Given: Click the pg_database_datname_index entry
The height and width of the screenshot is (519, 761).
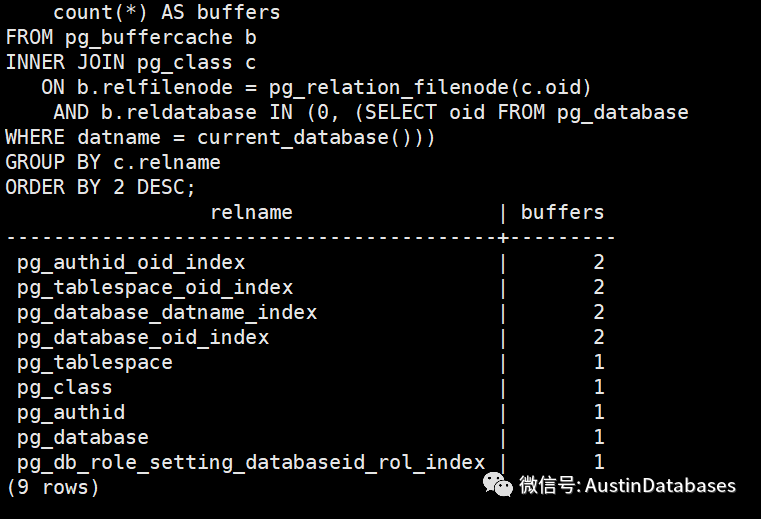Looking at the screenshot, I should (167, 312).
